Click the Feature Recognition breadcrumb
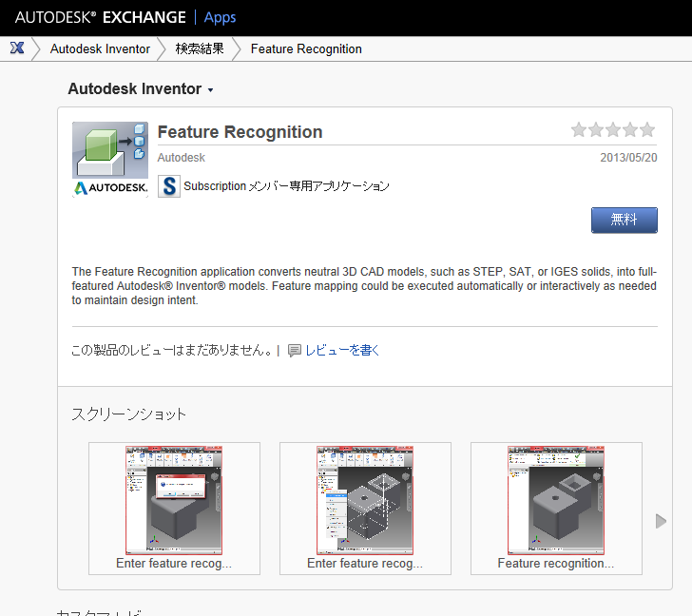The image size is (692, 616). 306,48
